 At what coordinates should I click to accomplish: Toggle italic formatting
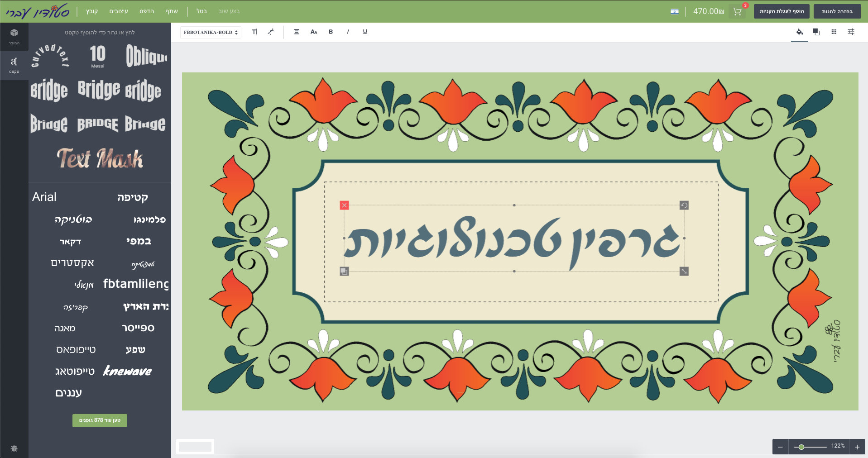tap(348, 32)
